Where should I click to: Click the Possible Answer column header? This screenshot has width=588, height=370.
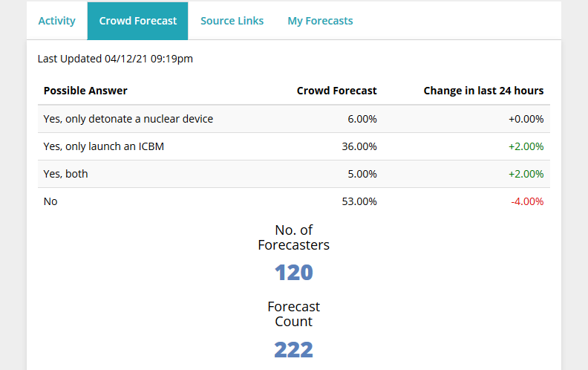pyautogui.click(x=85, y=91)
